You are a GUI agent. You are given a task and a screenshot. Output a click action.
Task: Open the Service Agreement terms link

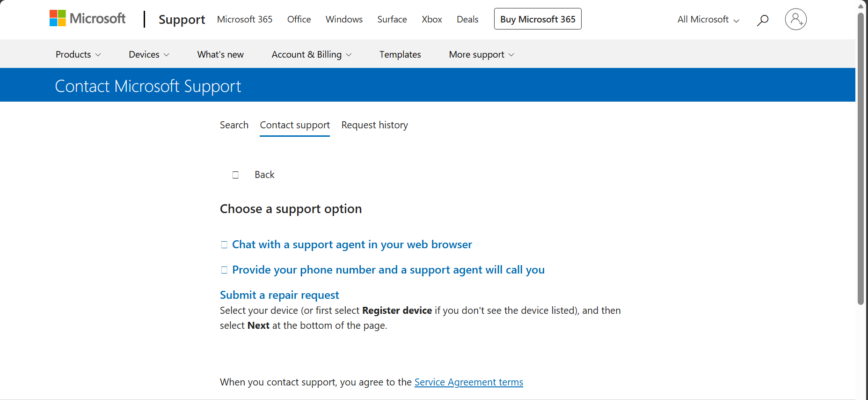pos(468,382)
